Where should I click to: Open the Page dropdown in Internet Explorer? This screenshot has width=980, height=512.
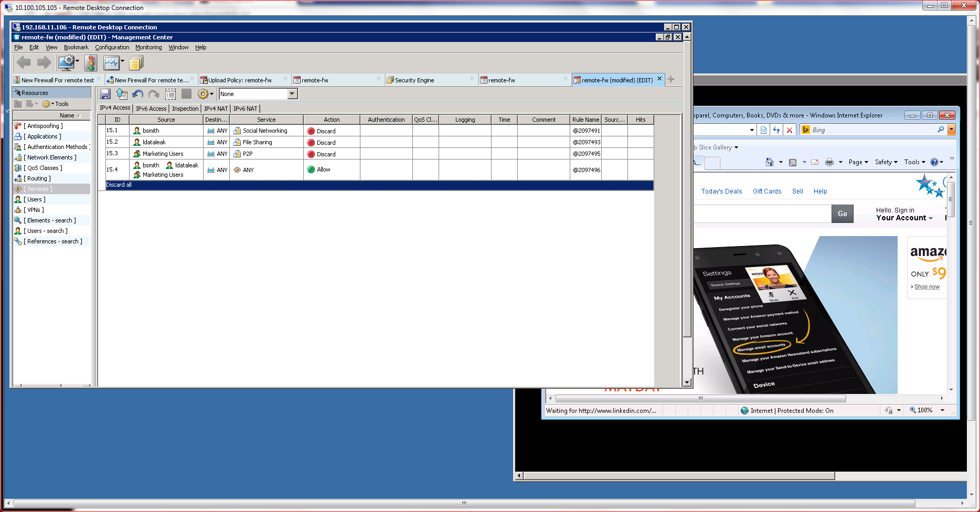pyautogui.click(x=858, y=162)
